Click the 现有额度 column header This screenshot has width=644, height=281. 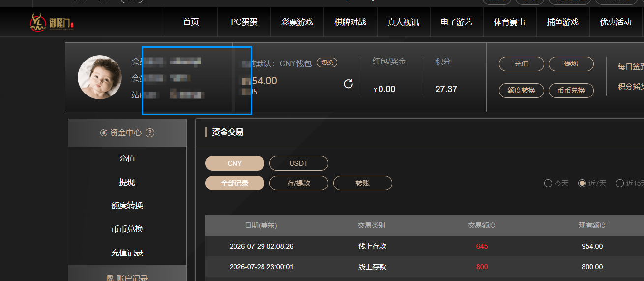point(592,226)
